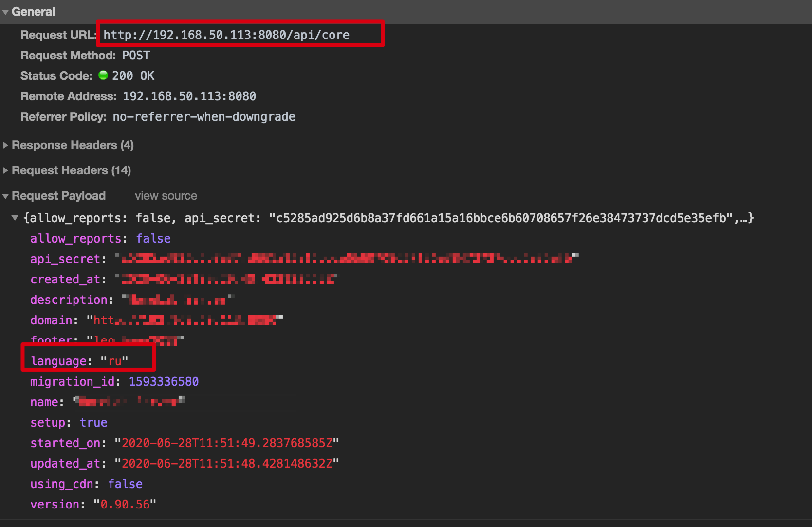Select the migration_id number 1593336580
Viewport: 812px width, 527px height.
pos(164,381)
